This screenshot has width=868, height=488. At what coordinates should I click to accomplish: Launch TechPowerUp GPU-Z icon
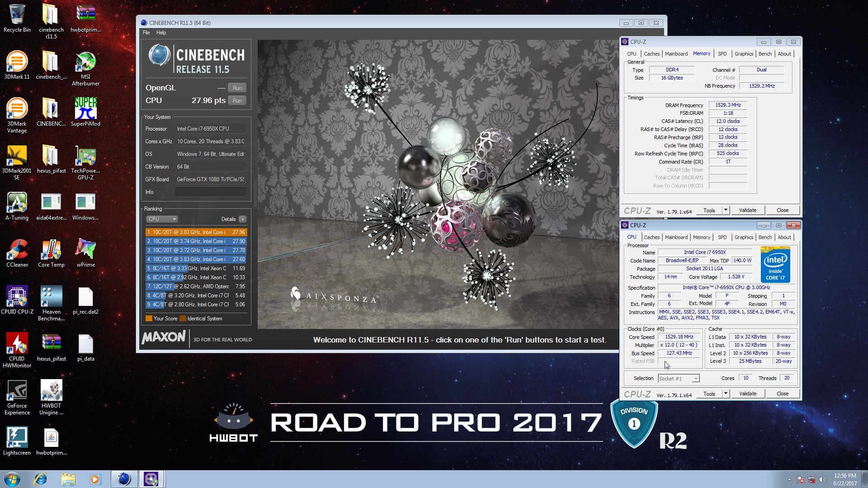[85, 162]
